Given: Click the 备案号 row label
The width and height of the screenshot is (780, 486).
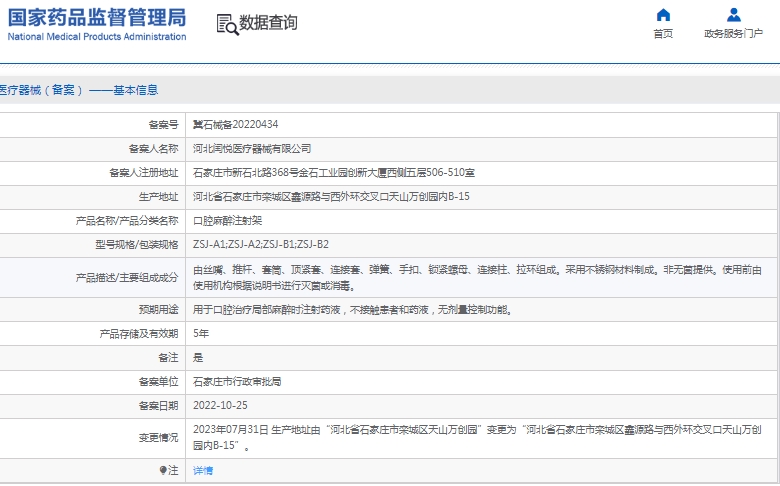Looking at the screenshot, I should coord(163,125).
